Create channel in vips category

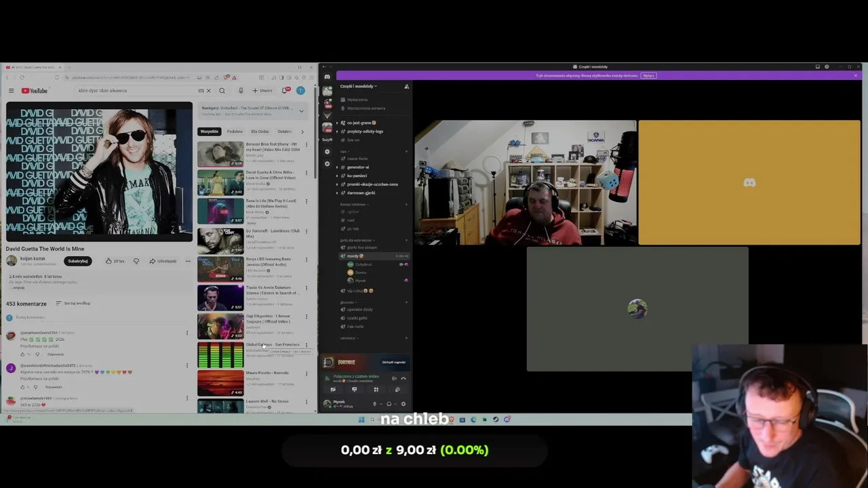(406, 151)
